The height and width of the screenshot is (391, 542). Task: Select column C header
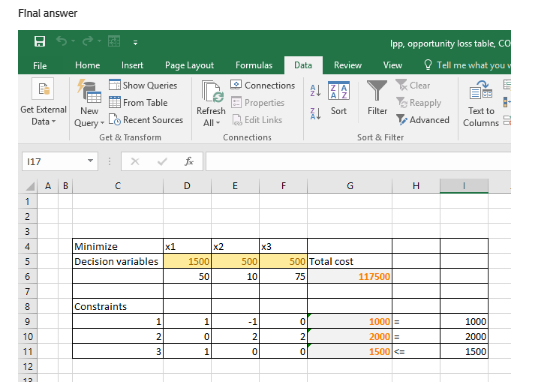coord(118,186)
